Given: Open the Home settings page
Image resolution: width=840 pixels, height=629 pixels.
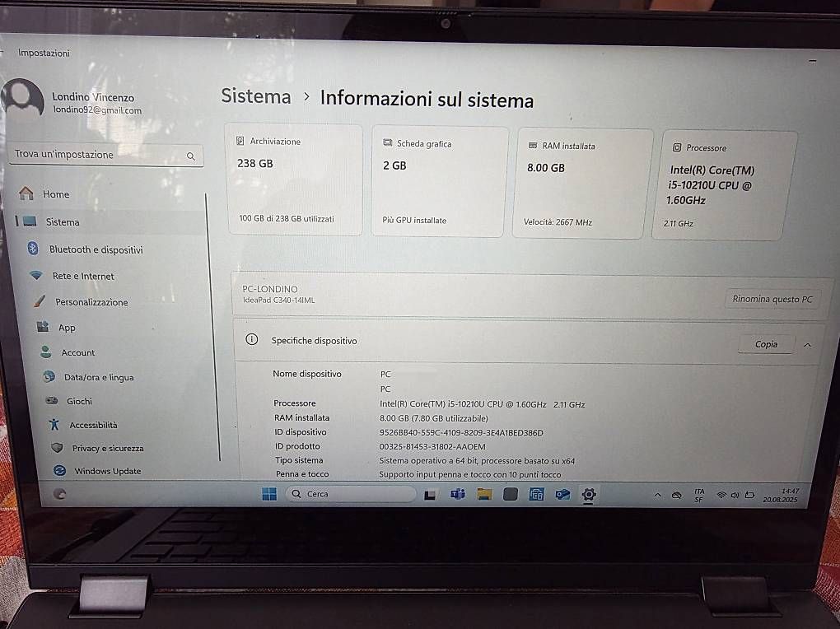Looking at the screenshot, I should point(56,194).
